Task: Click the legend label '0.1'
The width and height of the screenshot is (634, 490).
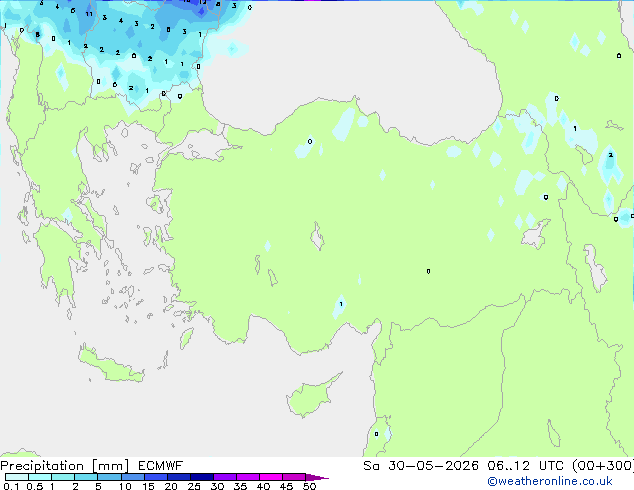Action: tap(11, 486)
